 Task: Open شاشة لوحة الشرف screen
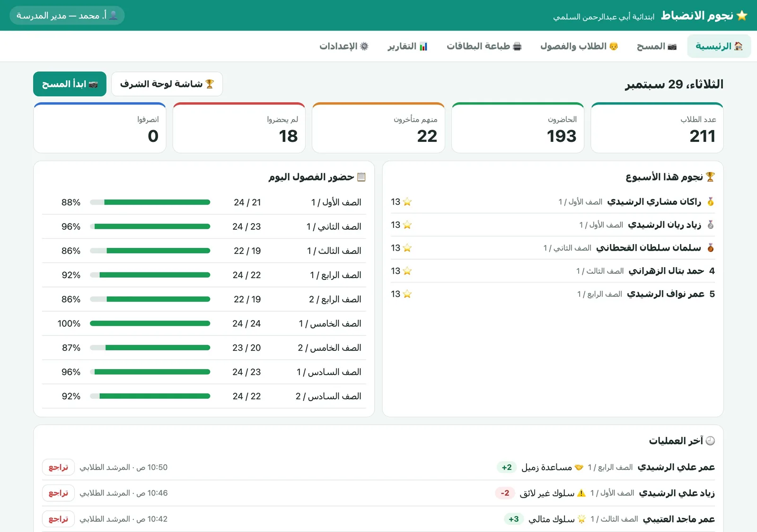click(167, 84)
